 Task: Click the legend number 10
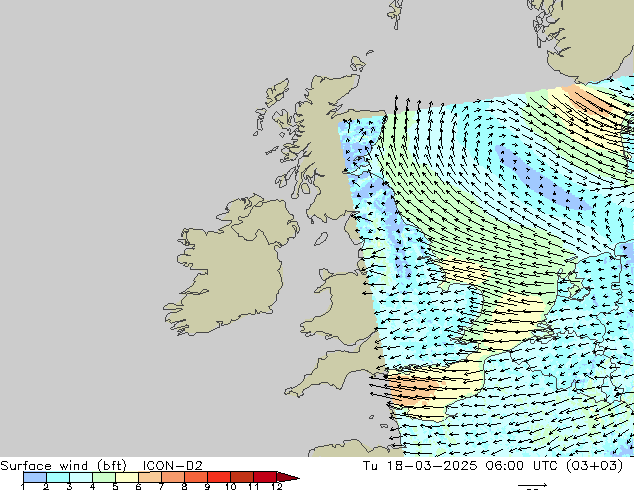(231, 486)
